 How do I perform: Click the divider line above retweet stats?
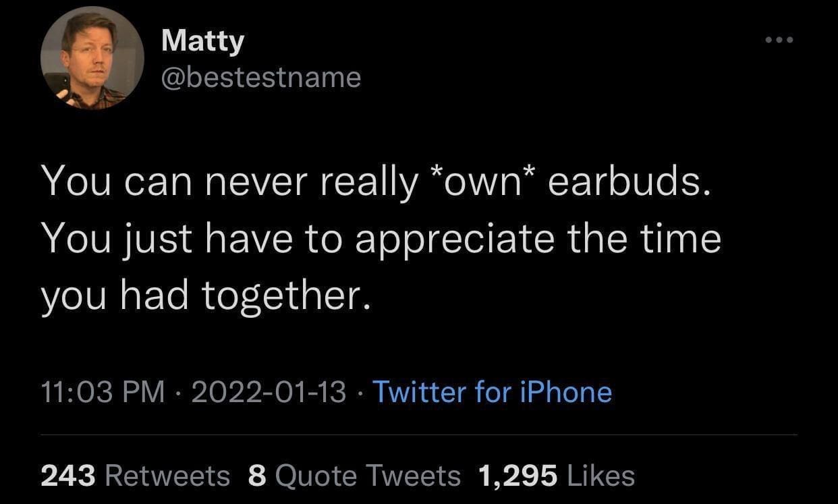click(x=418, y=435)
